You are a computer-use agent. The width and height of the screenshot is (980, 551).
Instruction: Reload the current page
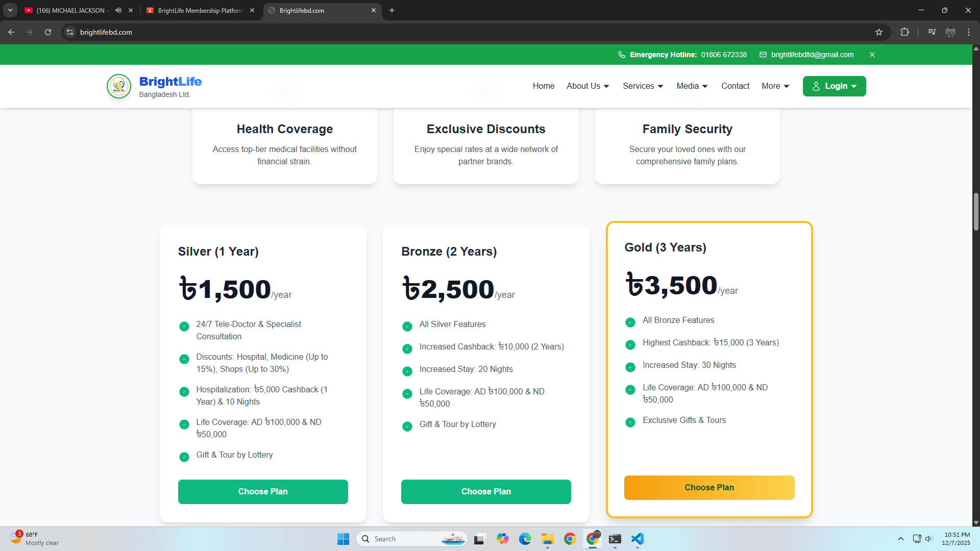pyautogui.click(x=48, y=32)
